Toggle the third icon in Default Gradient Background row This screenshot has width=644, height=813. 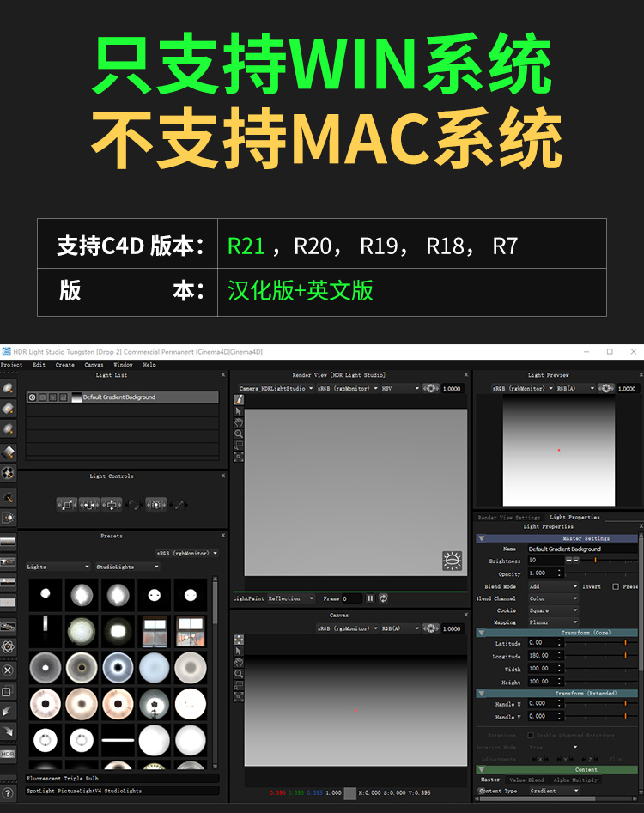53,397
